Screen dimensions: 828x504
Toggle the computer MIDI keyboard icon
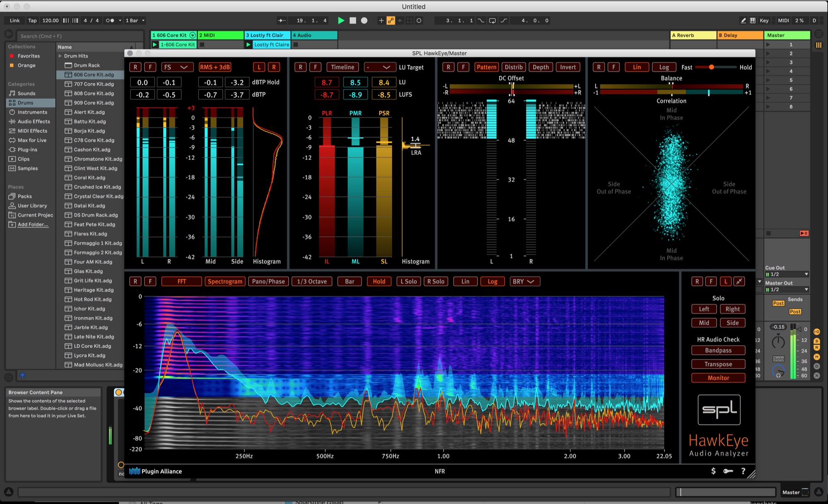pyautogui.click(x=753, y=20)
